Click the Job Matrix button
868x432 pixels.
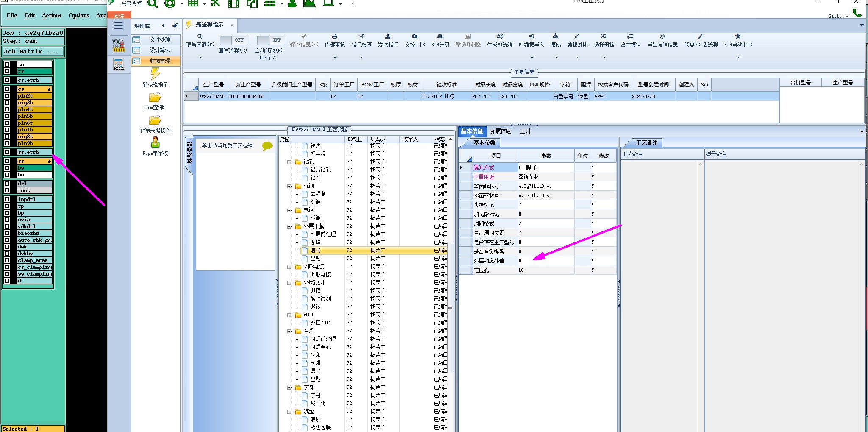coord(33,52)
